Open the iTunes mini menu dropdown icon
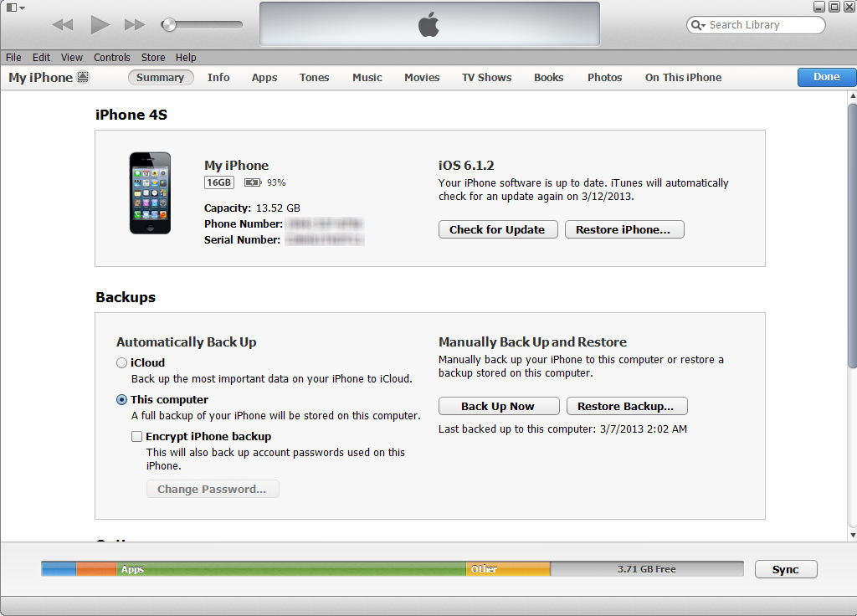Viewport: 857px width, 616px height. (x=15, y=8)
